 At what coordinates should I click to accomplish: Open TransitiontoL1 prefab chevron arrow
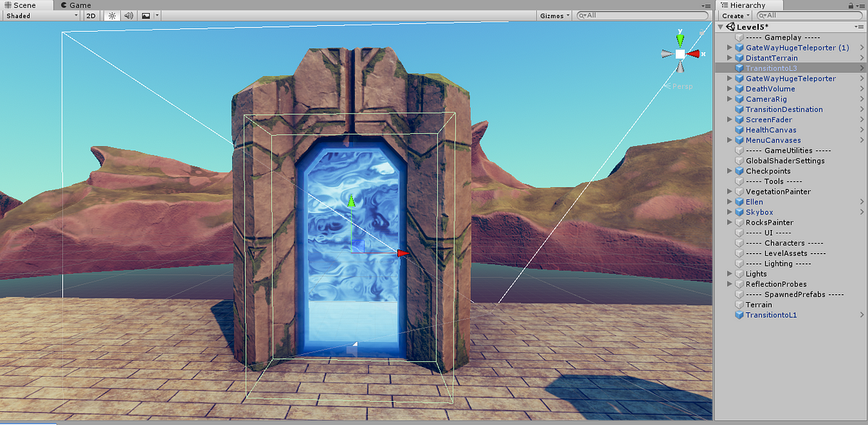point(862,315)
